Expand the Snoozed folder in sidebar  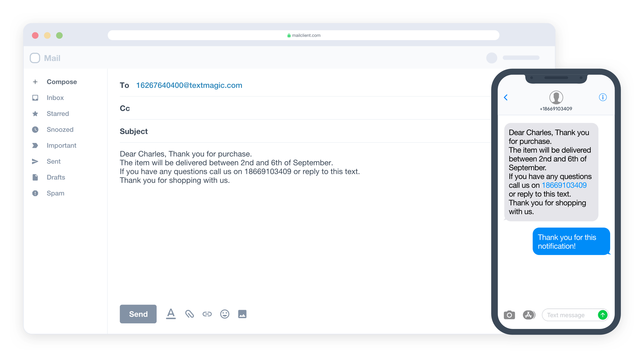coord(59,129)
